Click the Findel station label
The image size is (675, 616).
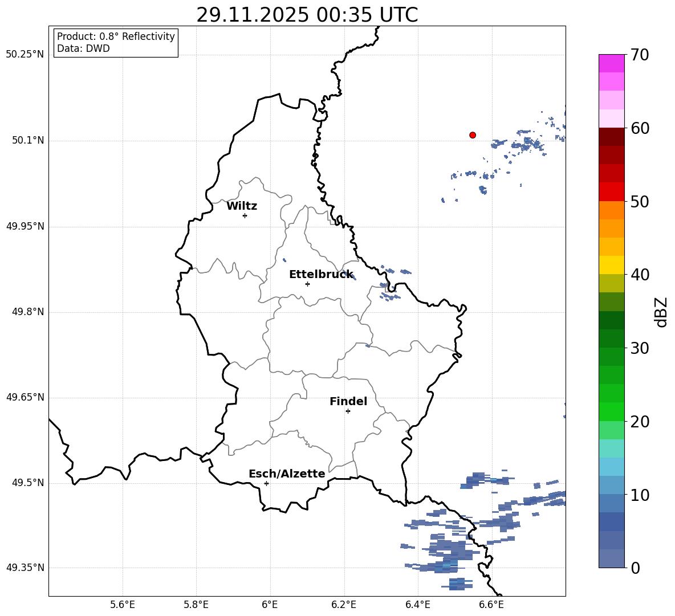[x=348, y=401]
